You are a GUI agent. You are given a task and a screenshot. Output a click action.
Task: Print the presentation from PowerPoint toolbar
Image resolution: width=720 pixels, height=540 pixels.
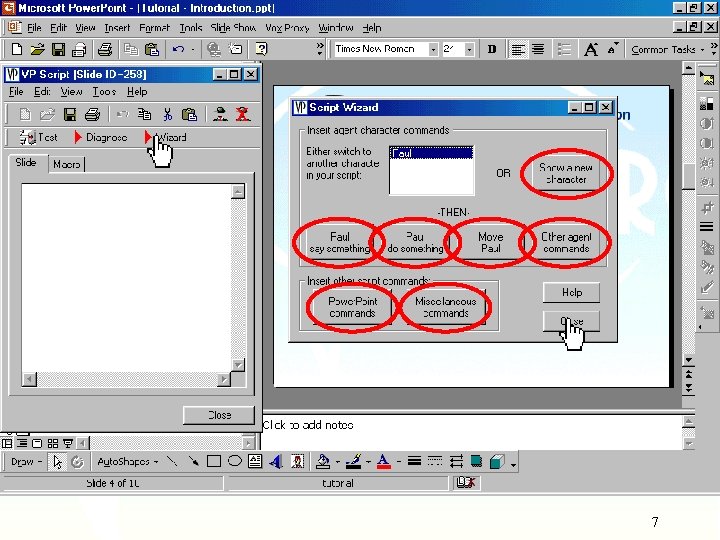click(105, 49)
